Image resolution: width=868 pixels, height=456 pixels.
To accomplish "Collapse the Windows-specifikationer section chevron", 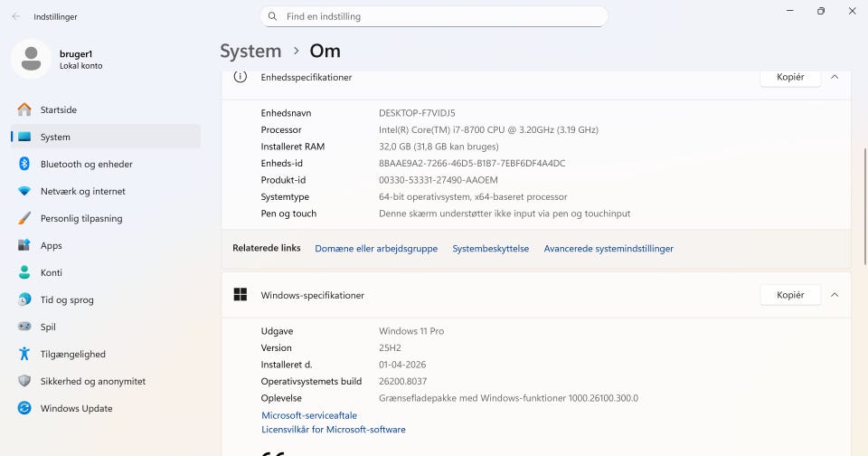I will (835, 295).
